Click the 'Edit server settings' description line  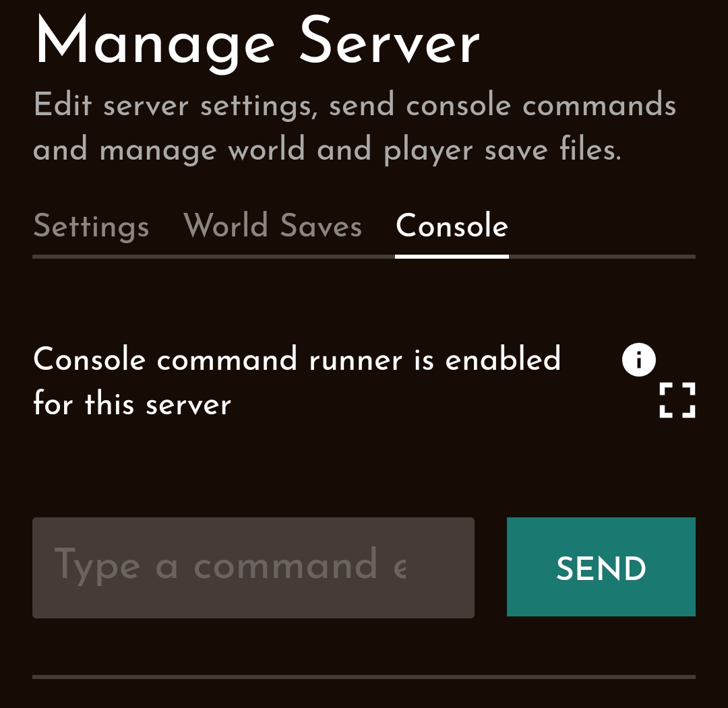354,106
